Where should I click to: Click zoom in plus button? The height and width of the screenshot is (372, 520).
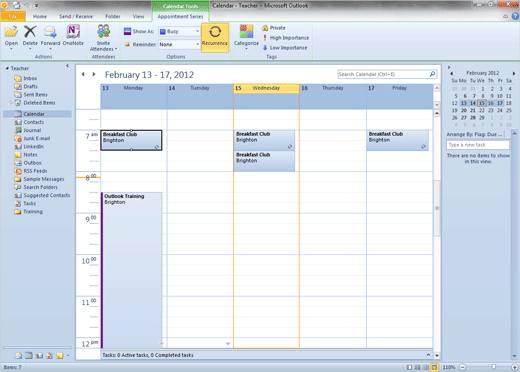pyautogui.click(x=514, y=367)
